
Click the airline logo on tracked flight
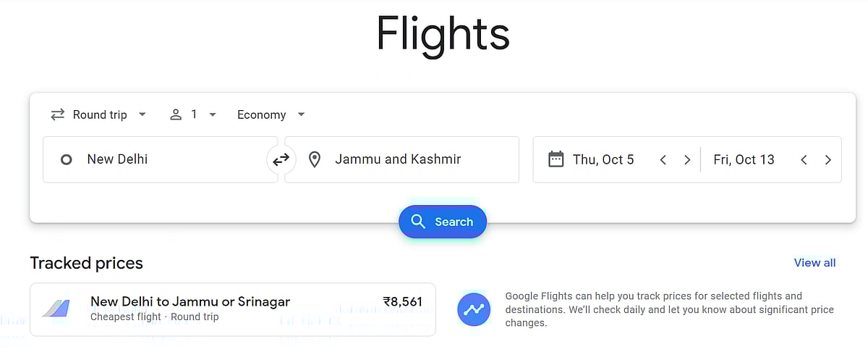(56, 309)
